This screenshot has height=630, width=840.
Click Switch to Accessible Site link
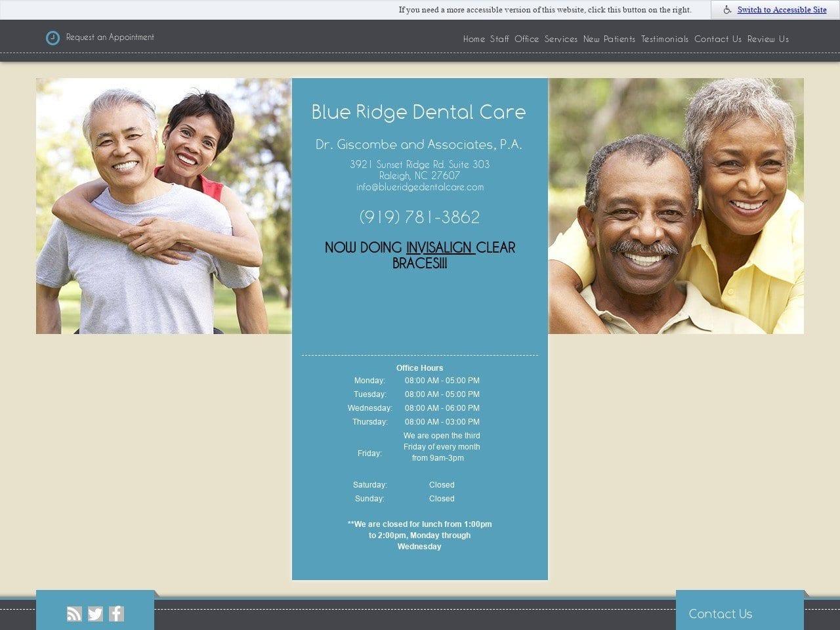pyautogui.click(x=782, y=10)
